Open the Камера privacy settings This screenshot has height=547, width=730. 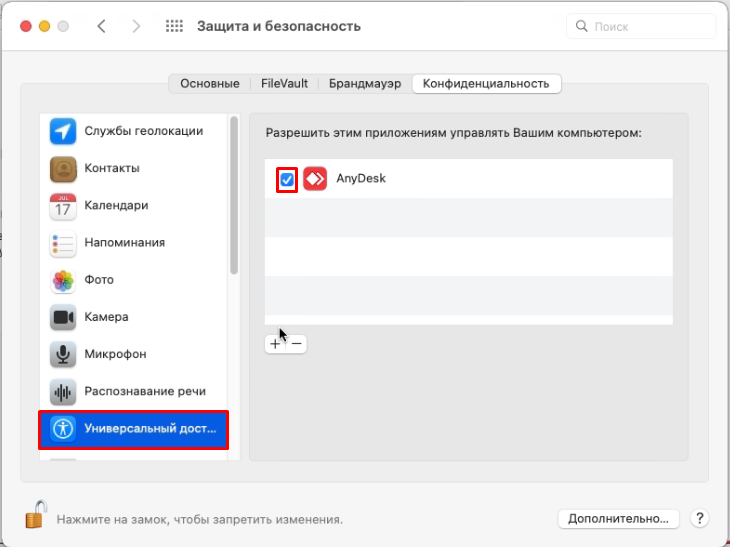pyautogui.click(x=106, y=317)
